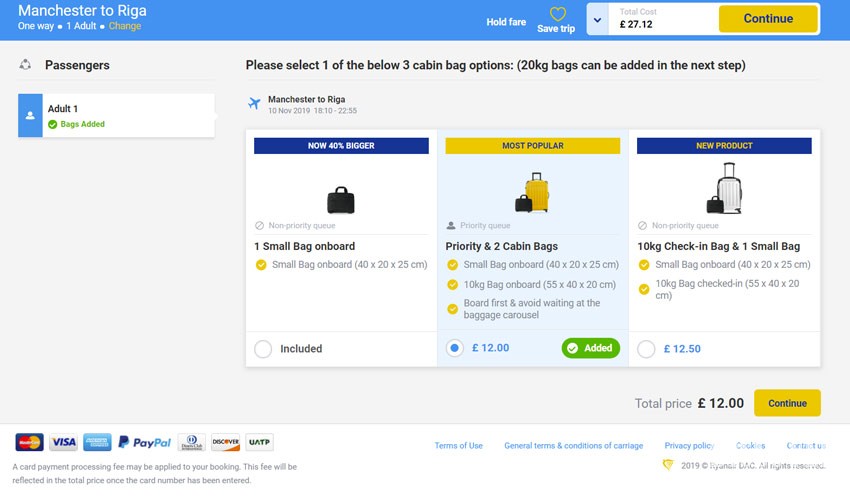Screen dimensions: 850x496
Task: Select the Included small bag radio button
Action: click(263, 349)
